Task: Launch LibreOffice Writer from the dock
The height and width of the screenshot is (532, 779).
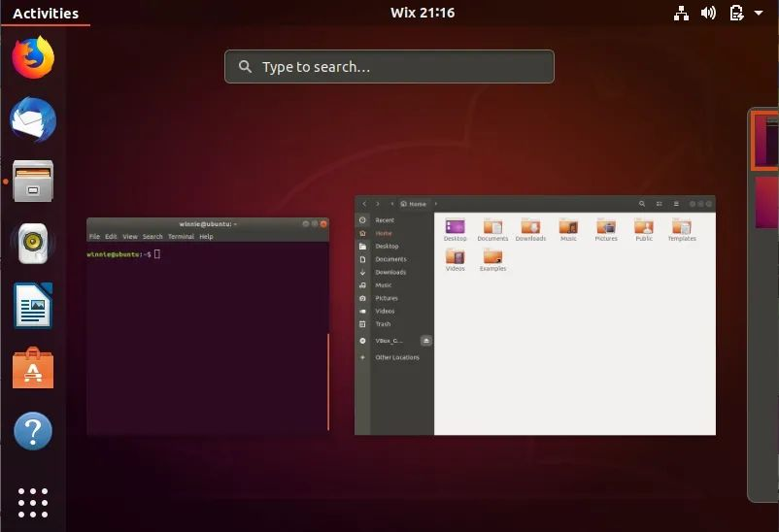Action: 33,306
